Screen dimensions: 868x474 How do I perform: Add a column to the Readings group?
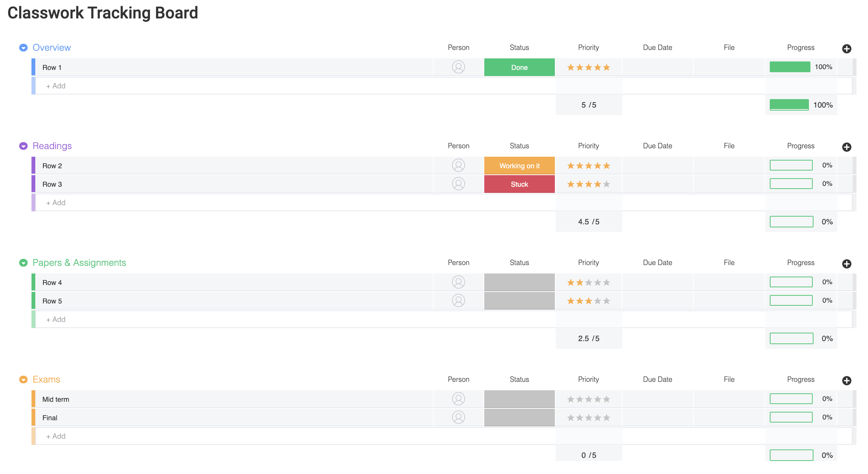coord(847,147)
